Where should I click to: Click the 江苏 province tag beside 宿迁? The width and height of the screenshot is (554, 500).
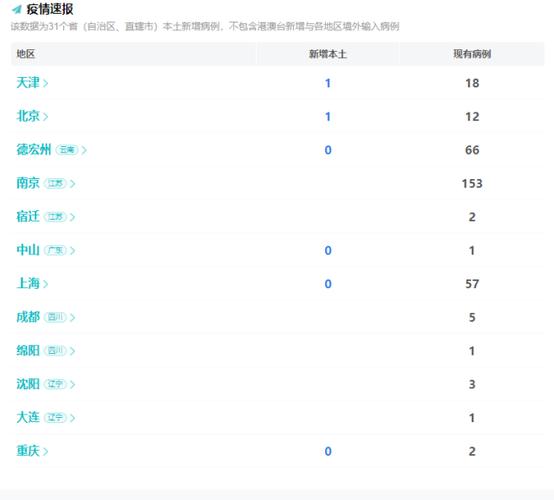pyautogui.click(x=55, y=217)
